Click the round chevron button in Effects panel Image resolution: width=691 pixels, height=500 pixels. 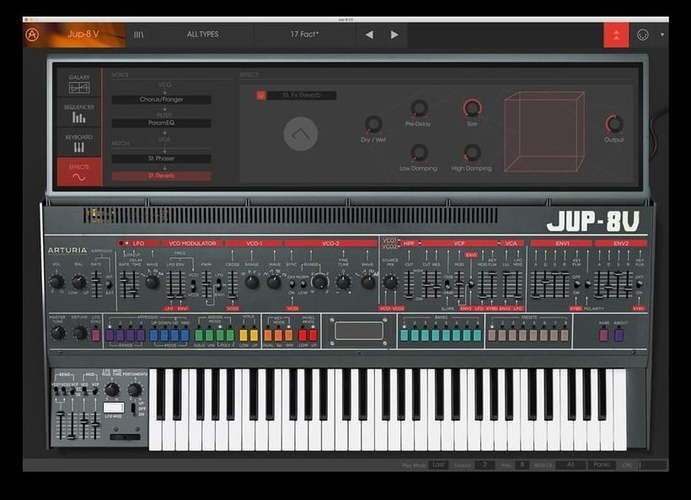pos(301,134)
